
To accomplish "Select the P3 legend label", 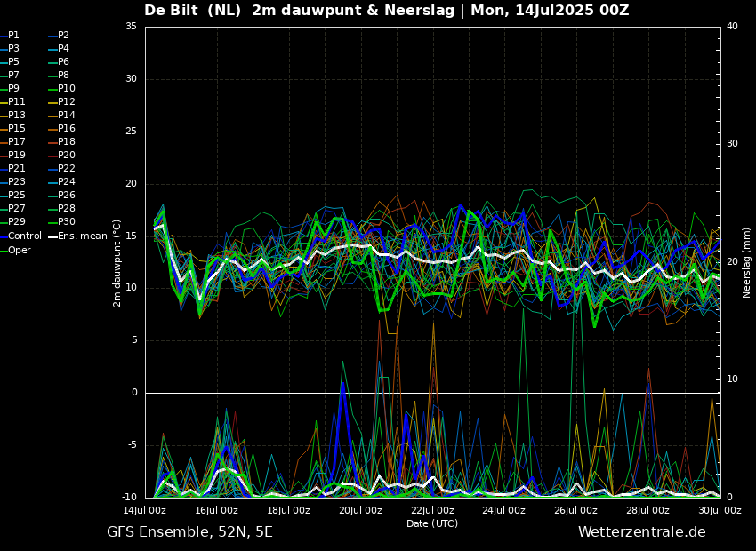I will [10, 48].
